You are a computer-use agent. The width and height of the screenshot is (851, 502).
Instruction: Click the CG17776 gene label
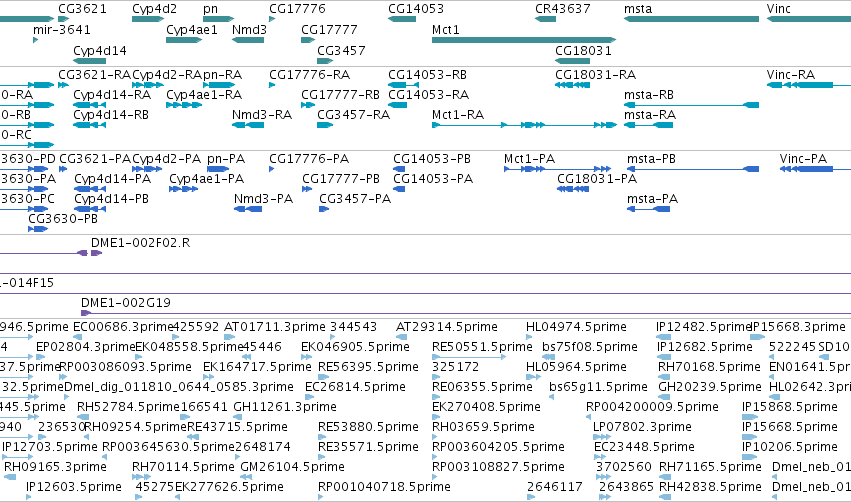(297, 9)
